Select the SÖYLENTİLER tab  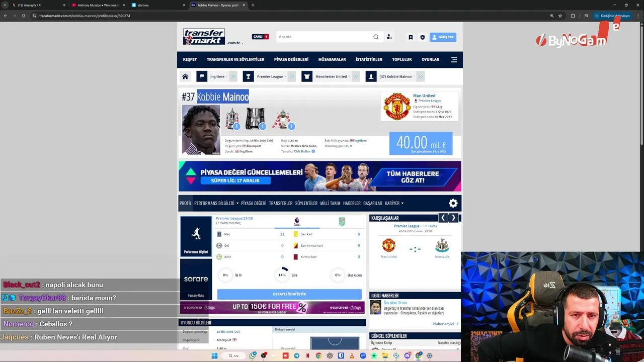tap(306, 203)
